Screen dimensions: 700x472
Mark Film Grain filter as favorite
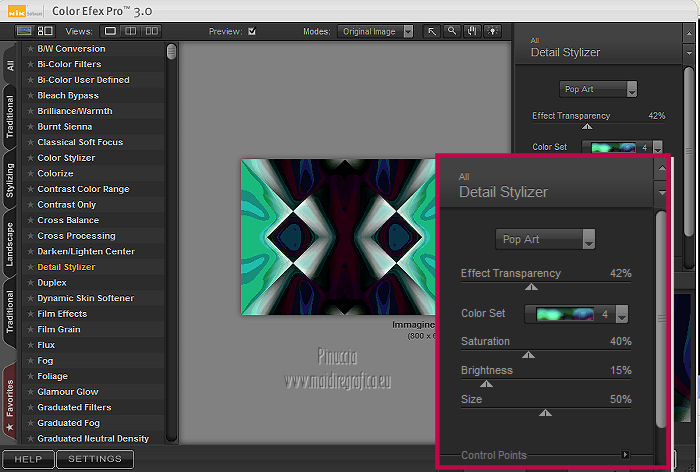[30, 330]
